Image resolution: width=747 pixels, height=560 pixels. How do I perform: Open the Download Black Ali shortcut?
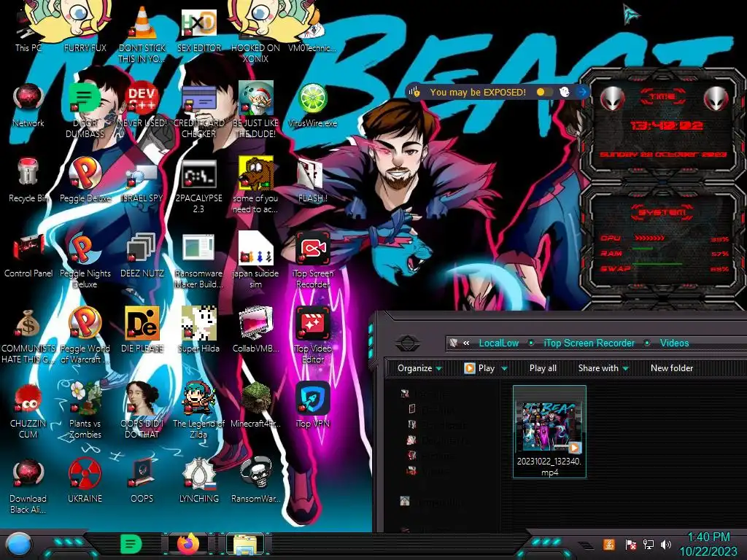click(28, 486)
